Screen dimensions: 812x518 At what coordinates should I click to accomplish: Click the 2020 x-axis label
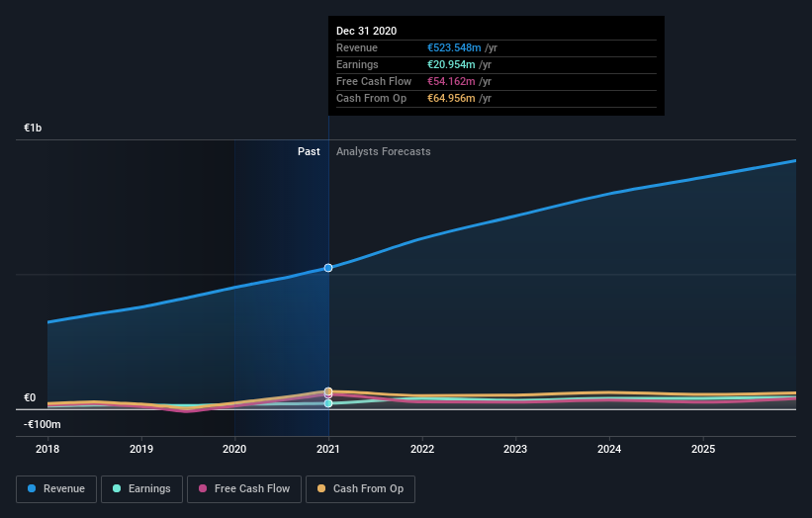tap(234, 449)
